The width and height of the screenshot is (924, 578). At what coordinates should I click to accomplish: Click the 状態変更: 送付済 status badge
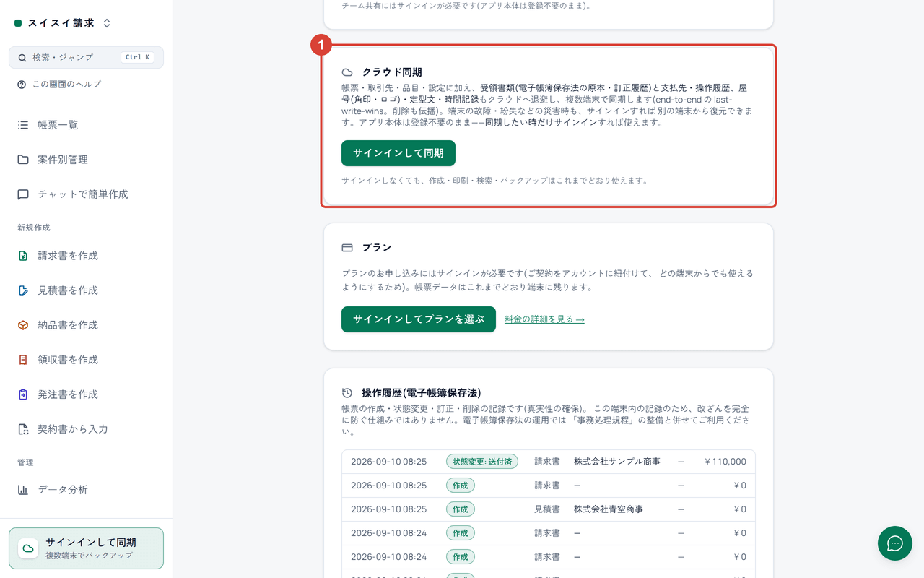(x=482, y=462)
